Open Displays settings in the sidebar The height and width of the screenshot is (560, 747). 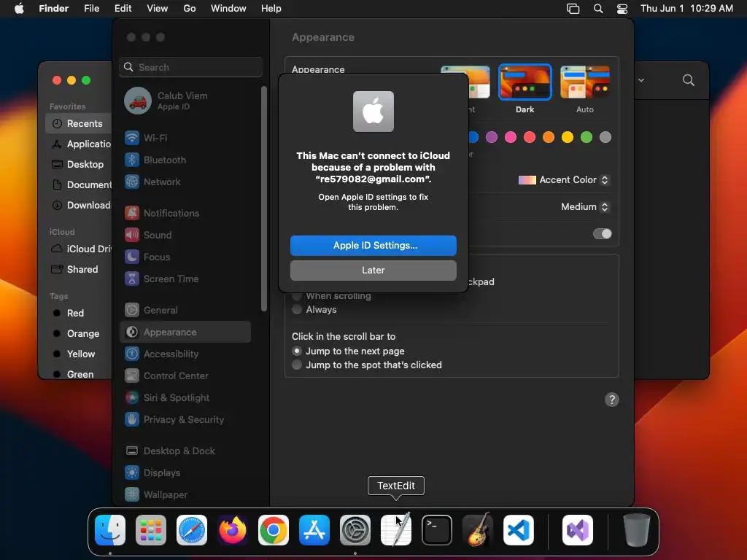[186, 472]
